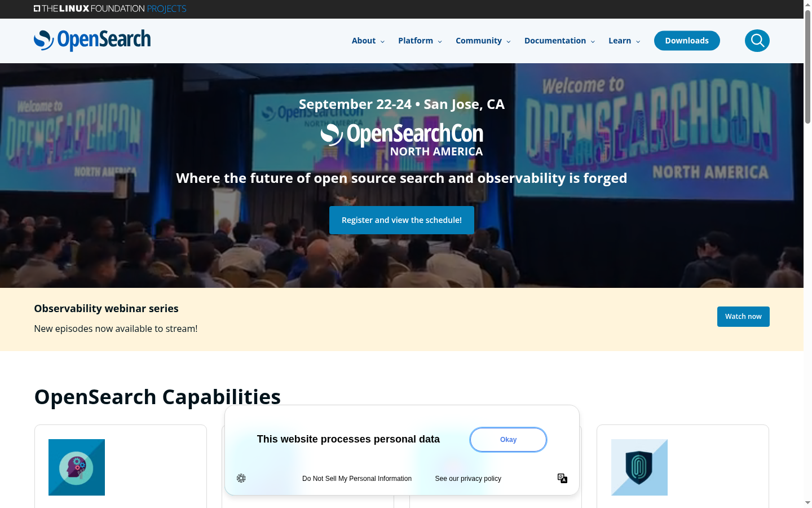Image resolution: width=812 pixels, height=508 pixels.
Task: Click the OpenSearchCon North America logo
Action: (x=402, y=139)
